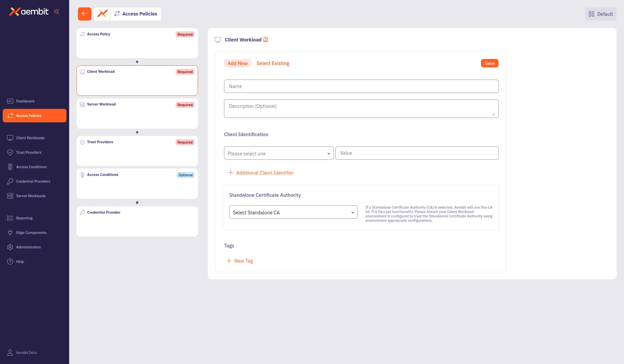Click the Aembit logo
Screen dimensions: 624x364
point(29,11)
